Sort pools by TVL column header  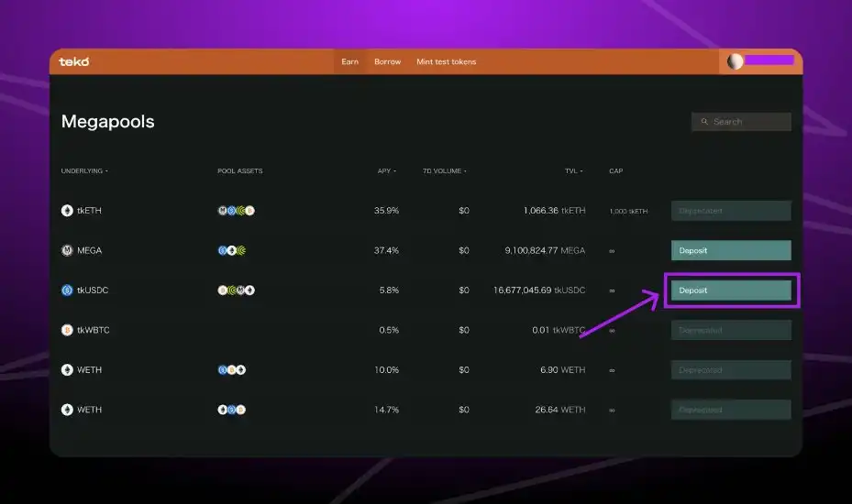(x=573, y=171)
